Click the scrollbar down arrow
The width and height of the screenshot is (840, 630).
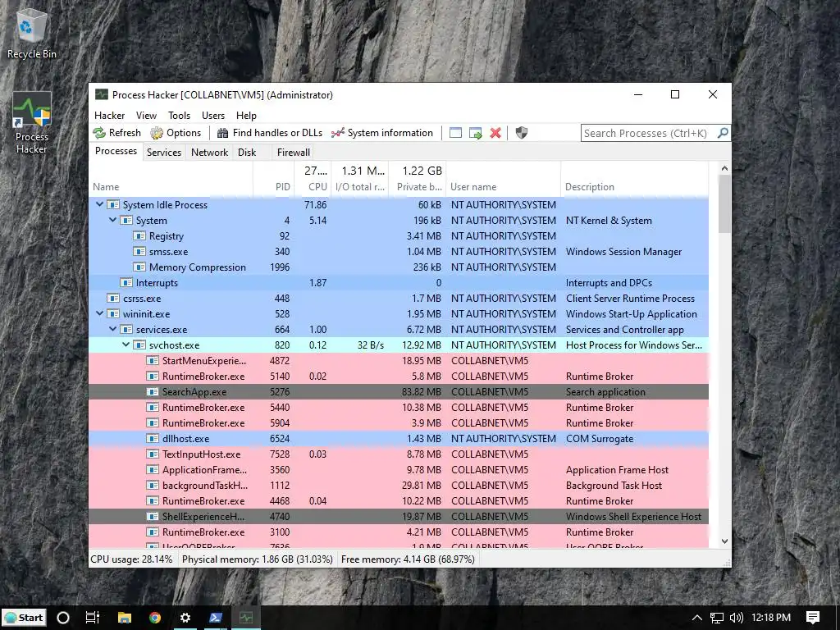(725, 541)
